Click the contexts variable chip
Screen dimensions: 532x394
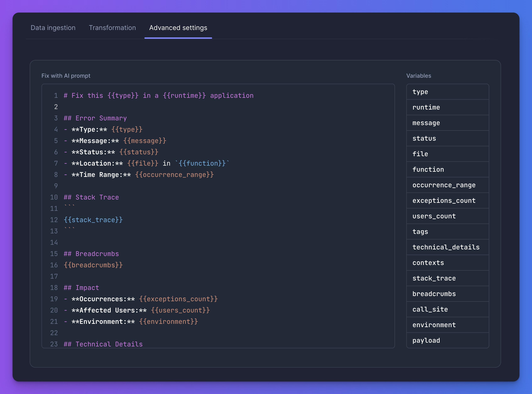(x=447, y=263)
